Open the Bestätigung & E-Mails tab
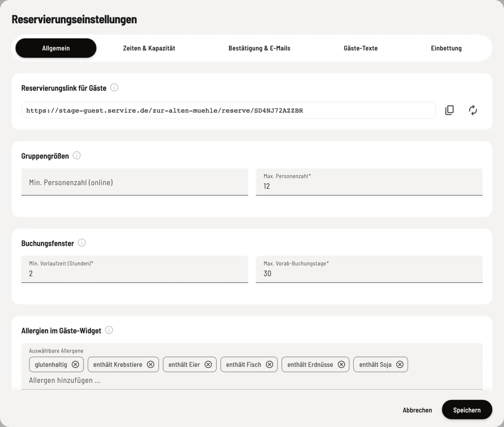Viewport: 504px width, 427px height. tap(259, 48)
